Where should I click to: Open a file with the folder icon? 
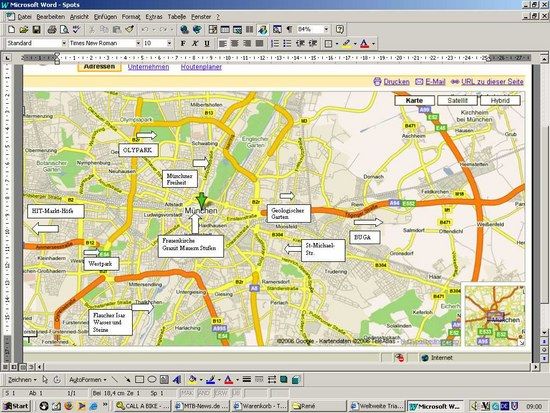click(x=24, y=29)
